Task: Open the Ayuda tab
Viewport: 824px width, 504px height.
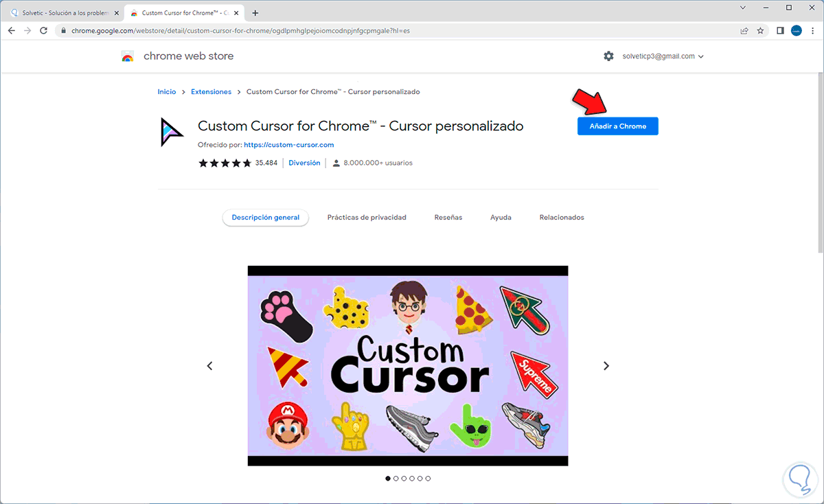Action: coord(501,218)
